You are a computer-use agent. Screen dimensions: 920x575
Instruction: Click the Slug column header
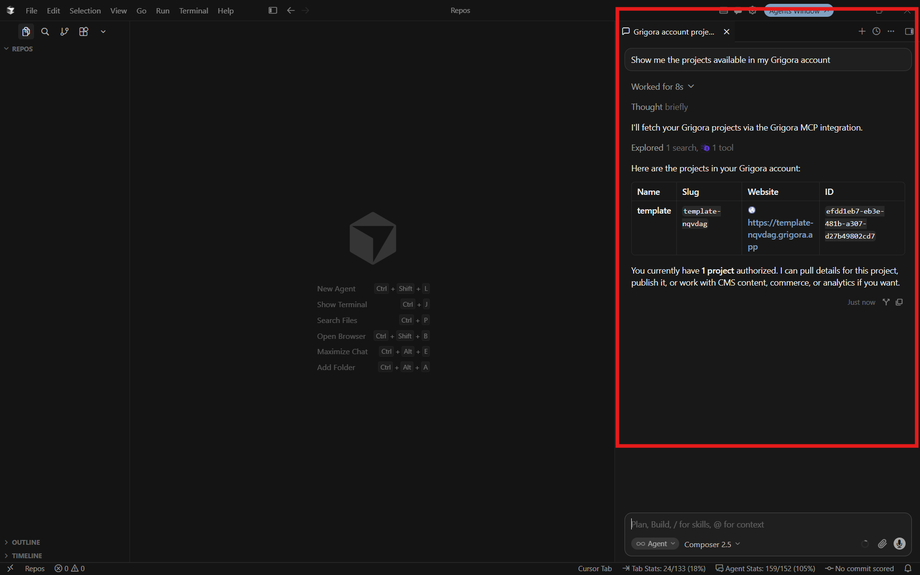(x=690, y=192)
